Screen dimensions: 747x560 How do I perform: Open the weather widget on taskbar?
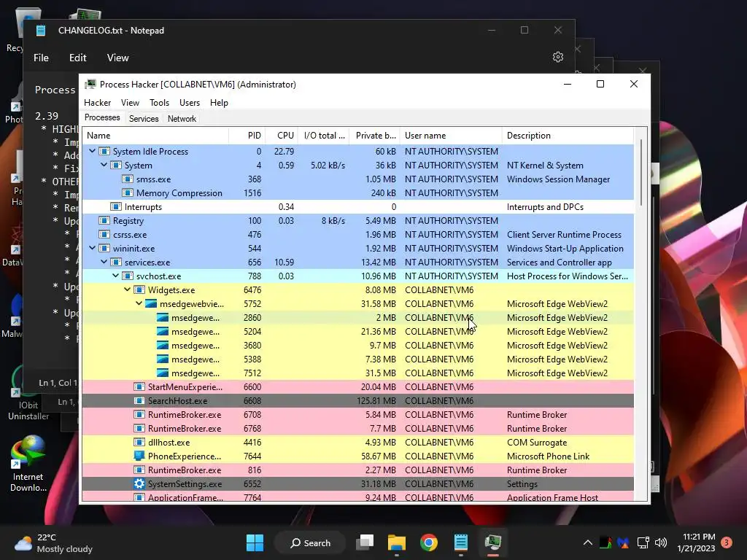(53, 542)
